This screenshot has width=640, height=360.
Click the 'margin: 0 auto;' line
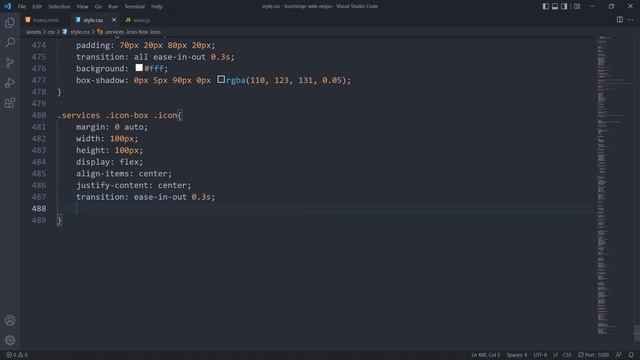click(x=112, y=127)
